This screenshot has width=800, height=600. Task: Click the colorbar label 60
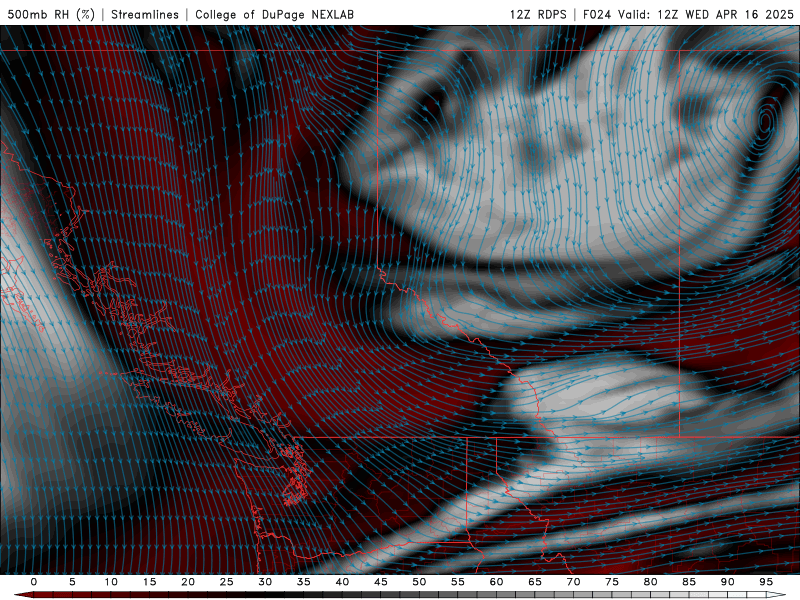[496, 582]
